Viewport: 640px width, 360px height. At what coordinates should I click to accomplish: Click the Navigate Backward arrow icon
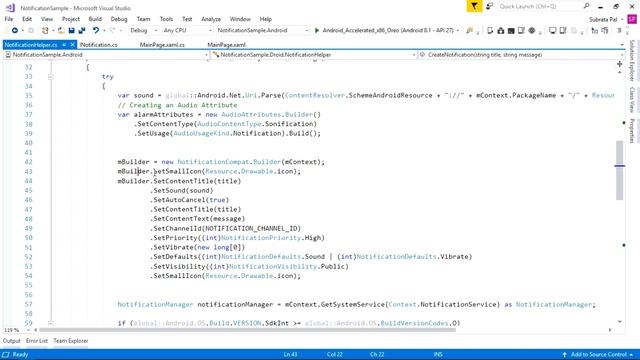click(x=15, y=31)
